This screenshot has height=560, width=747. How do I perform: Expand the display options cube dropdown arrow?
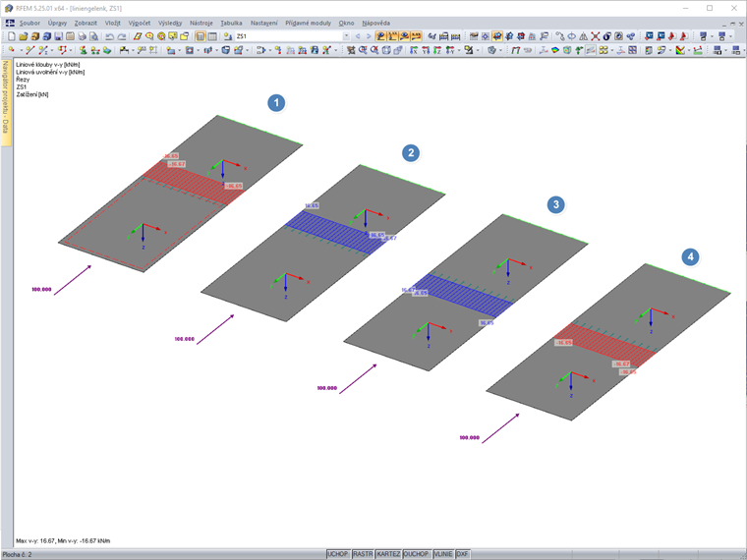pyautogui.click(x=500, y=50)
